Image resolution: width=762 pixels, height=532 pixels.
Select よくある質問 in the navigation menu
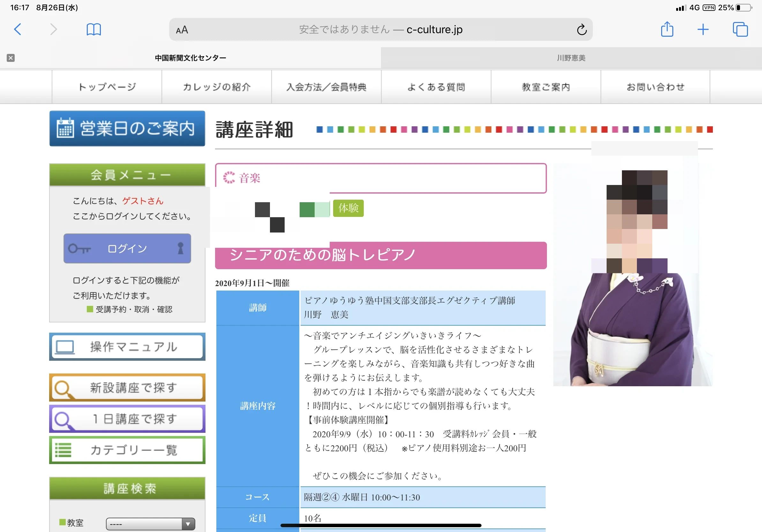pos(436,86)
